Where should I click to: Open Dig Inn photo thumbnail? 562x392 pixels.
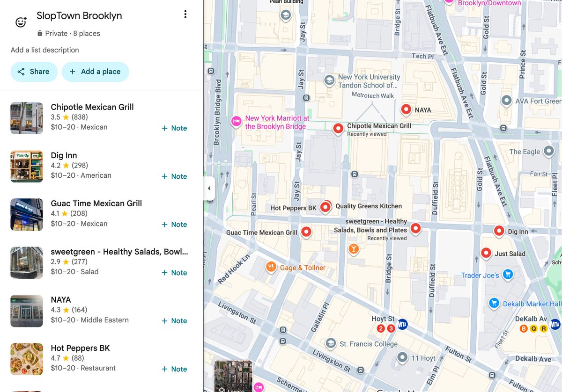tap(27, 167)
